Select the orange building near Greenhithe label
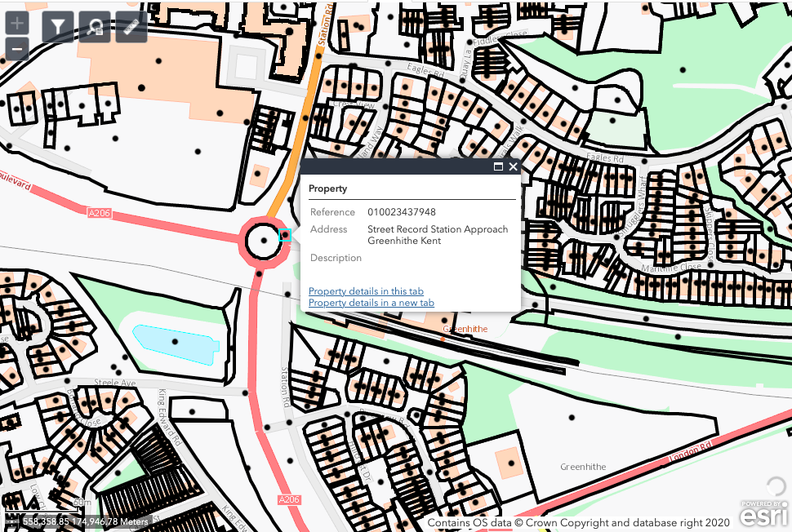Screen dimensions: 792x532 click(x=509, y=463)
